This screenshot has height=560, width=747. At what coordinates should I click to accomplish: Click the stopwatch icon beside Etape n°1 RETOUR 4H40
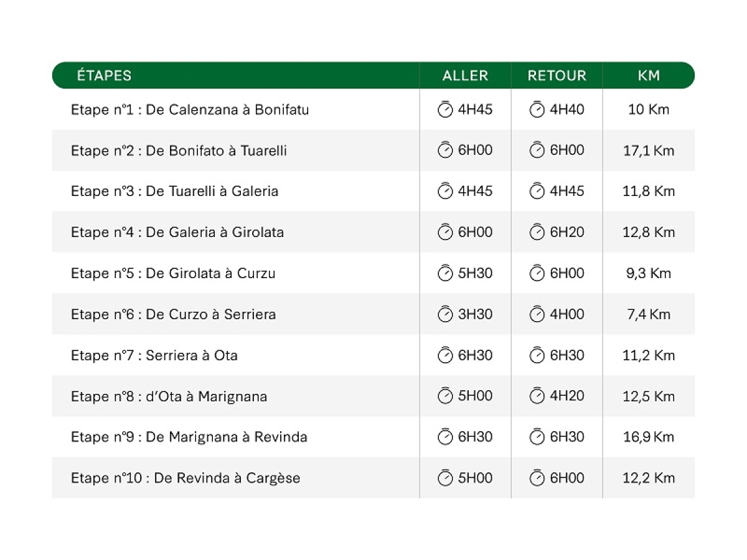click(x=537, y=110)
